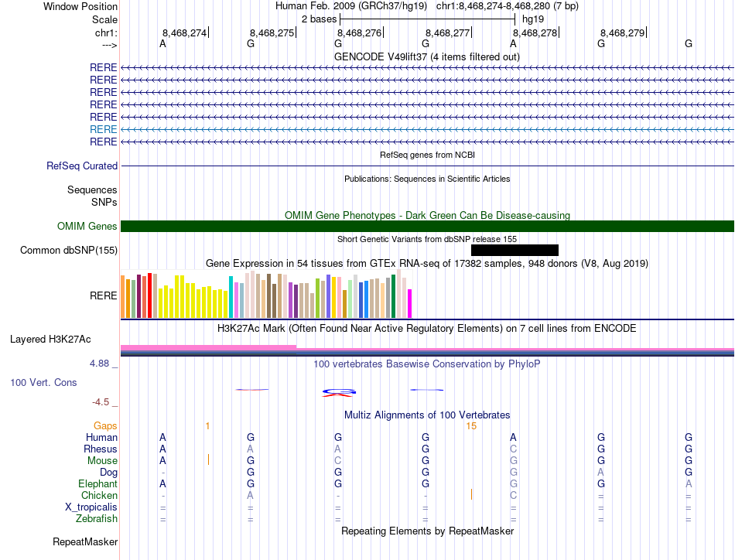Screen dimensions: 735x560
Task: Click the orange insertion mark in Mouse row
Action: tap(208, 459)
